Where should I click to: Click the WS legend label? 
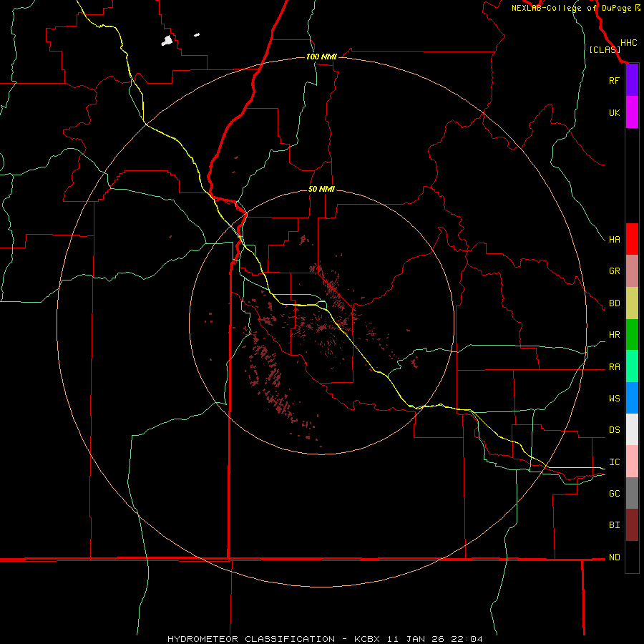[x=614, y=398]
